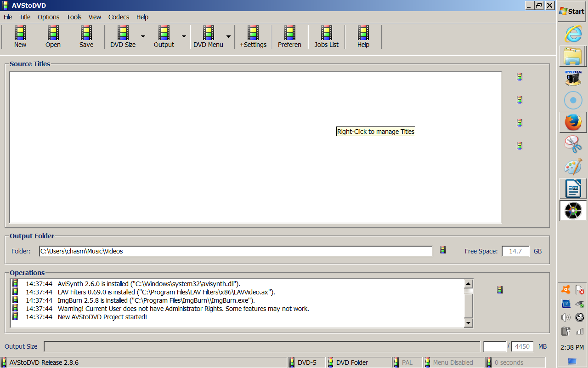Image resolution: width=588 pixels, height=368 pixels.
Task: Click the 2:38 PM taskbar clock
Action: (572, 347)
